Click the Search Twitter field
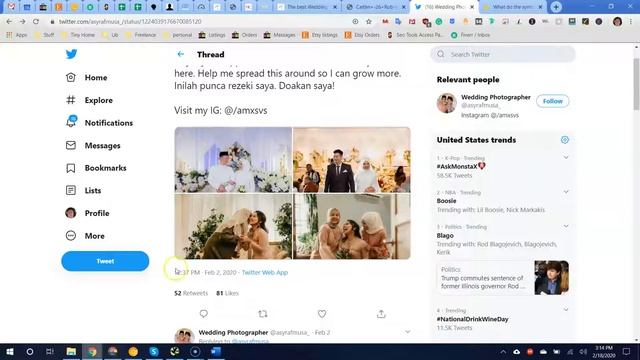Screen dimensions: 640x360 point(503,54)
